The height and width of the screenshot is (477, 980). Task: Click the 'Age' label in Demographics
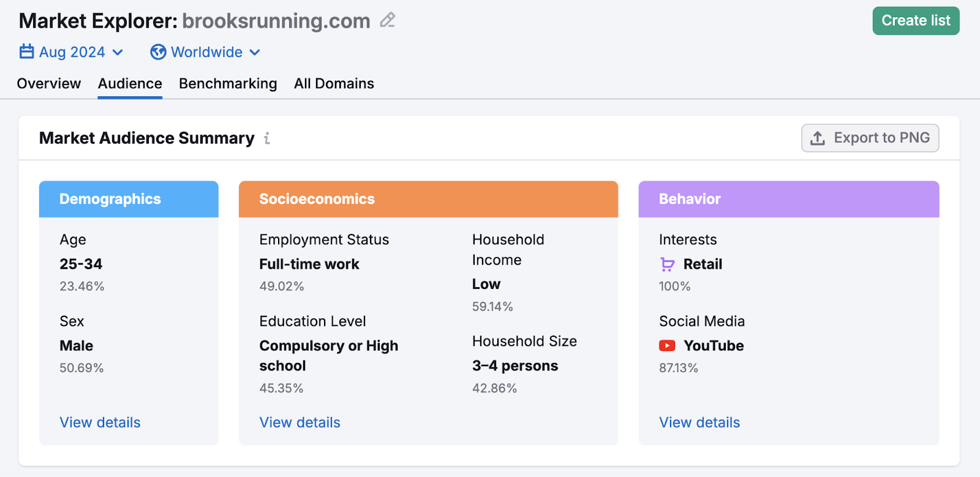coord(73,240)
